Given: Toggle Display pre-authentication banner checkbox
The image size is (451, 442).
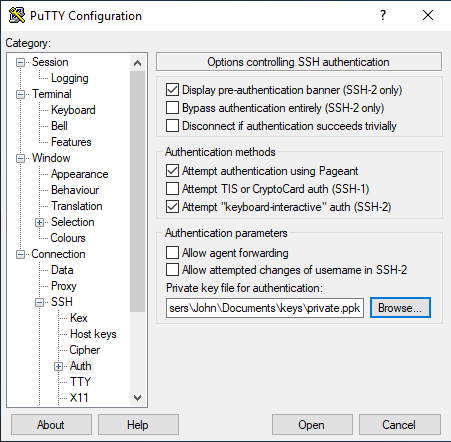Looking at the screenshot, I should (172, 90).
